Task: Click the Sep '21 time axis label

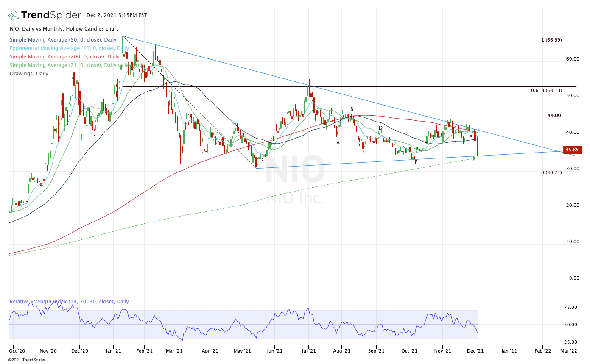Action: point(376,350)
